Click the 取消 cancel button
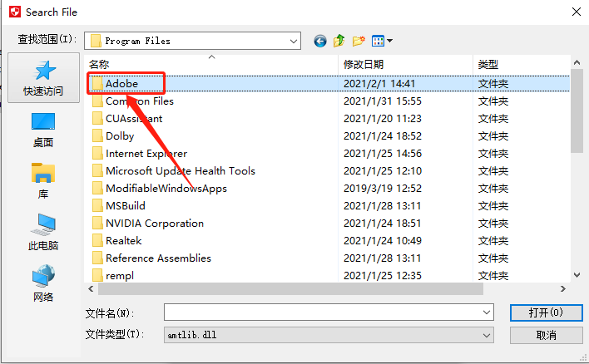This screenshot has width=589, height=364. [547, 335]
